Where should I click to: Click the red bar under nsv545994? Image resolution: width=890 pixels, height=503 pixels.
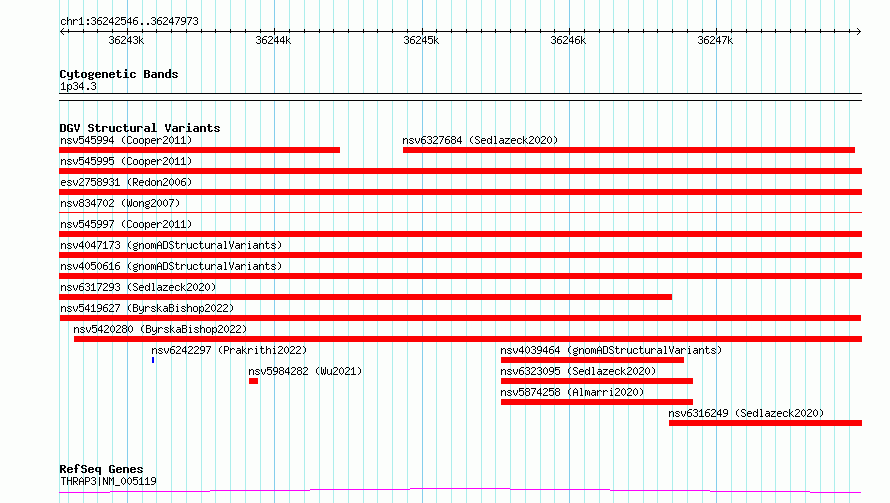[199, 150]
